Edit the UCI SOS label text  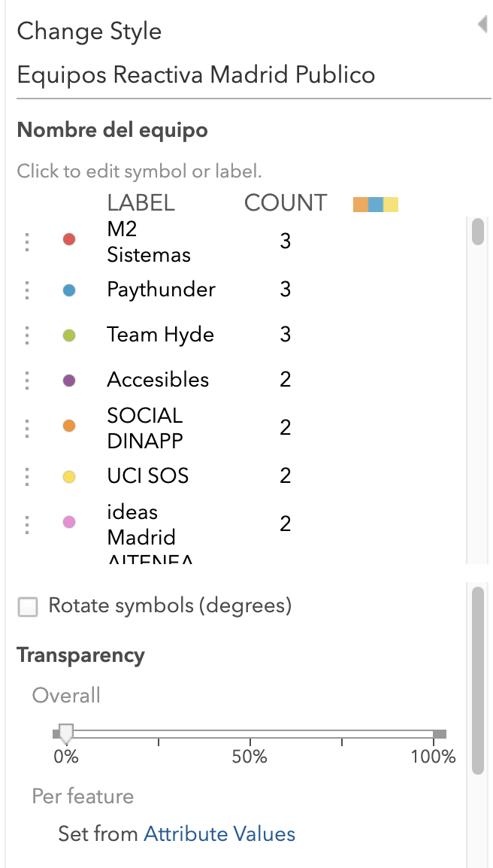148,475
